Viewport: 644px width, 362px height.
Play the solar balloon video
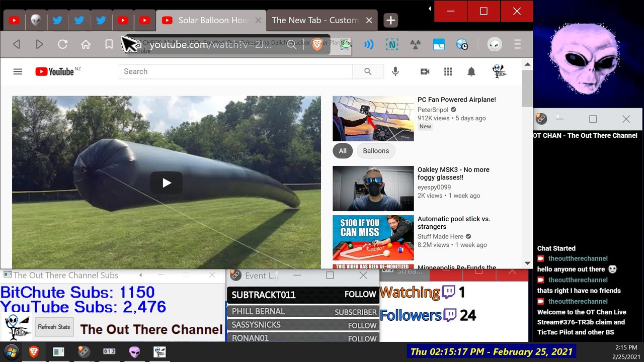pos(167,183)
